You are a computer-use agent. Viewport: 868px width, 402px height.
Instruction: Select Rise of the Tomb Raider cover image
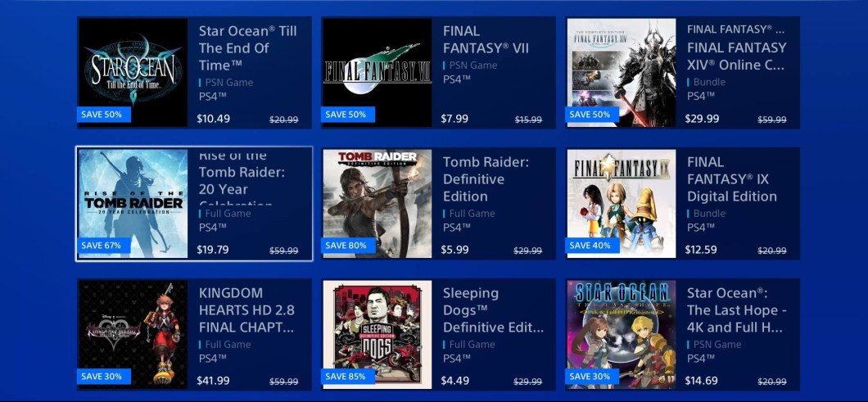pyautogui.click(x=133, y=203)
